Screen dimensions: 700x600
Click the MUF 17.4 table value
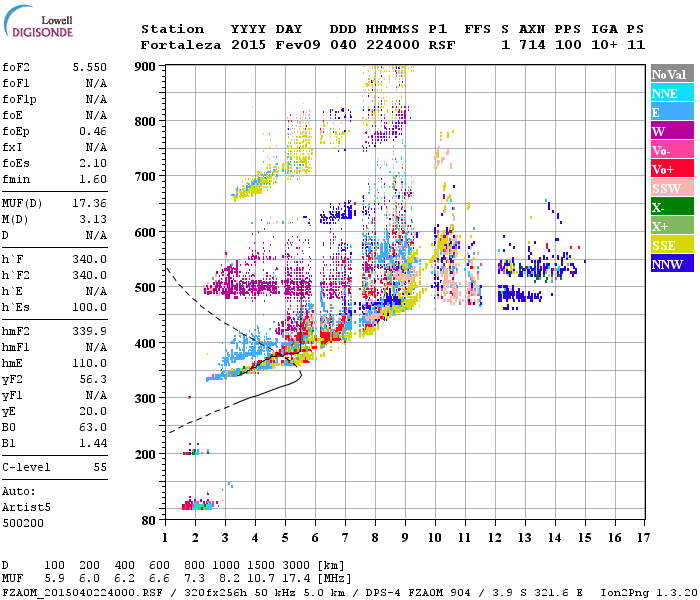[296, 579]
